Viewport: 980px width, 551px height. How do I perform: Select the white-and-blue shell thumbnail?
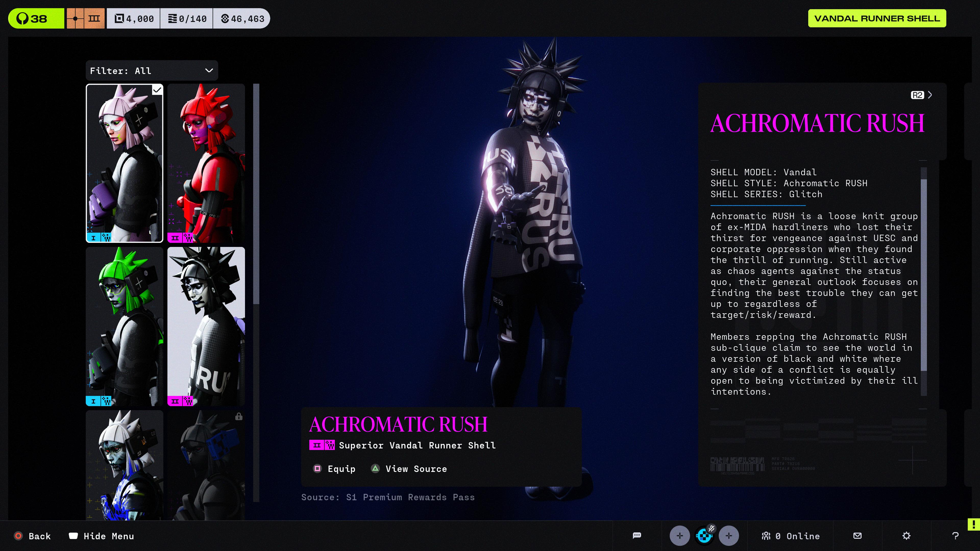pyautogui.click(x=124, y=465)
